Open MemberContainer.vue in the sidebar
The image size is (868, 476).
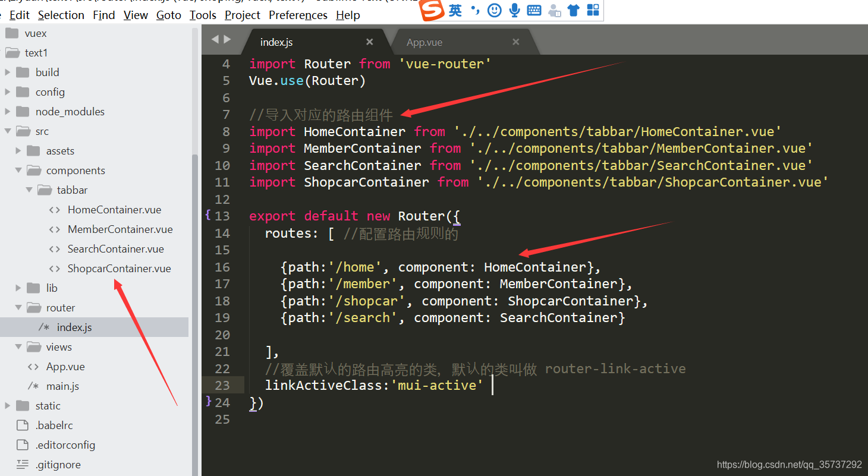click(x=120, y=229)
